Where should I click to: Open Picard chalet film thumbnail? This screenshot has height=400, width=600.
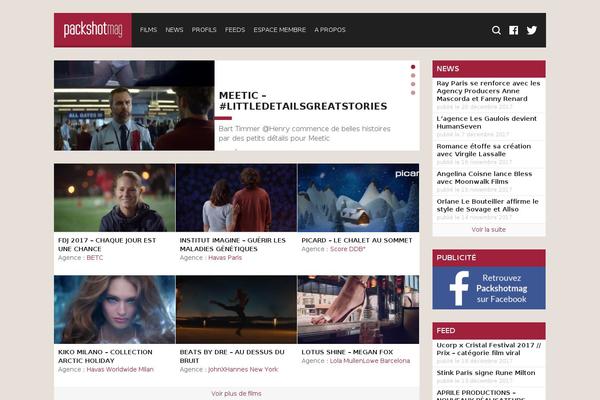click(x=358, y=198)
